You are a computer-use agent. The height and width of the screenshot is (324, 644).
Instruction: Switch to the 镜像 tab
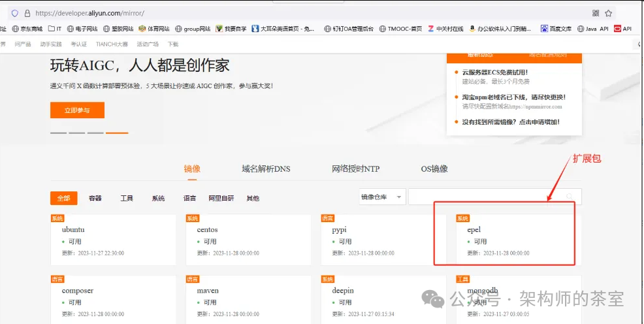pos(192,169)
